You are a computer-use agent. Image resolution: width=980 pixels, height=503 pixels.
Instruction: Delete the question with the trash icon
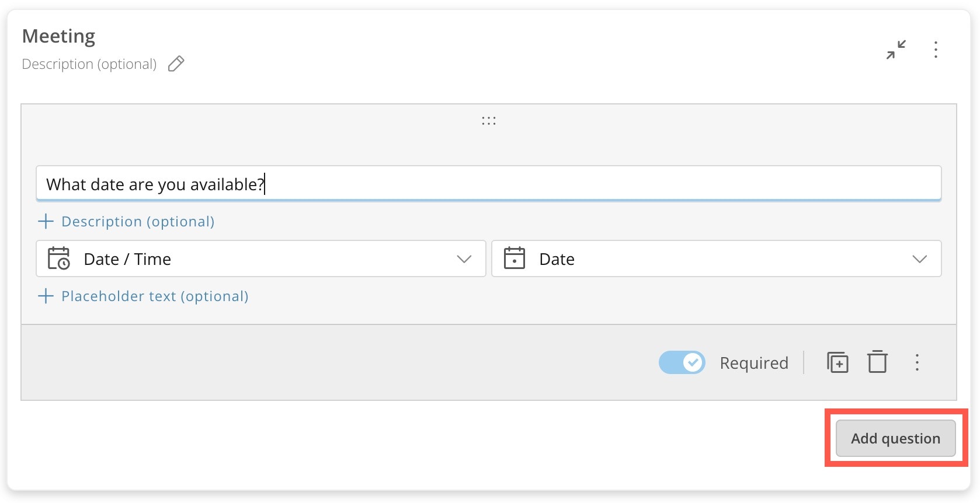[877, 362]
